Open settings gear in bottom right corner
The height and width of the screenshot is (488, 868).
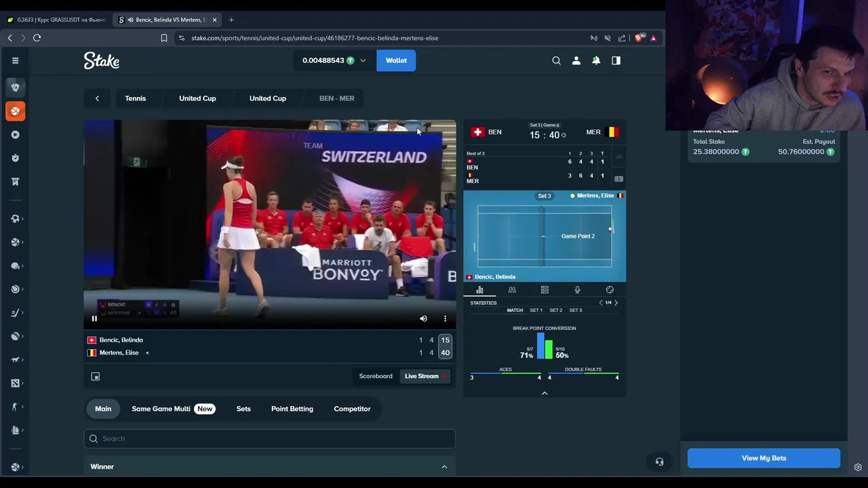(x=858, y=467)
